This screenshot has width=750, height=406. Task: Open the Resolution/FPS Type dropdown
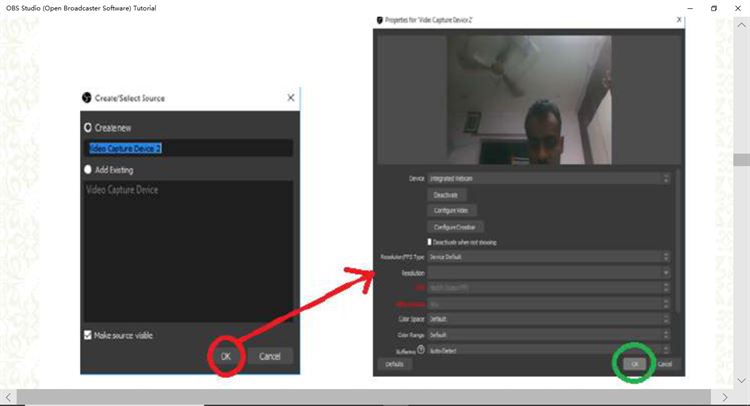tap(549, 257)
